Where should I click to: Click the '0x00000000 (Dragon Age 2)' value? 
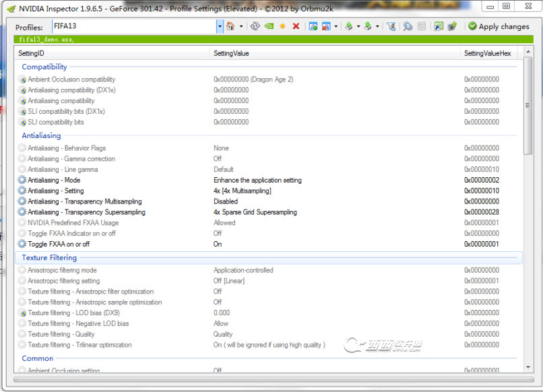[x=253, y=79]
